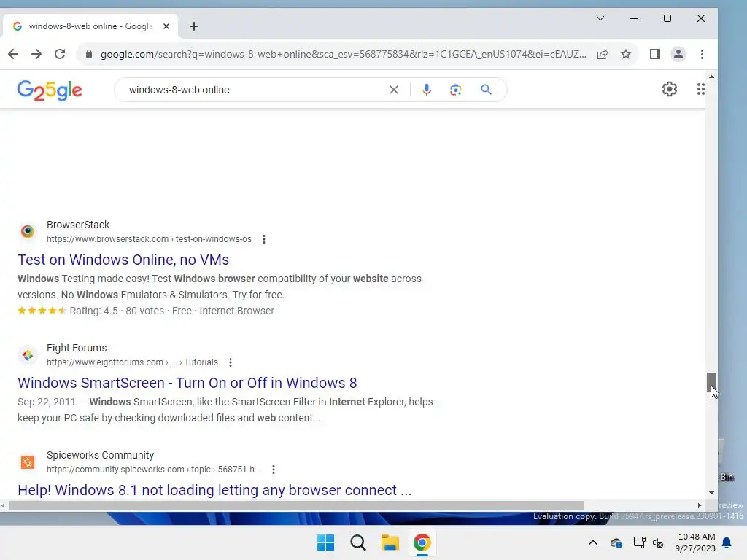Go to Google home via the doodle logo
This screenshot has height=560, width=747.
pos(50,90)
